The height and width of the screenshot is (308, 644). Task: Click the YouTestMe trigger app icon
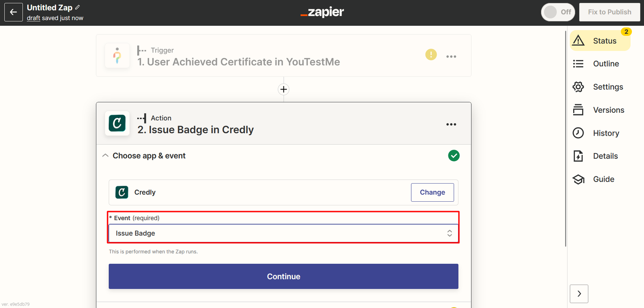point(117,56)
